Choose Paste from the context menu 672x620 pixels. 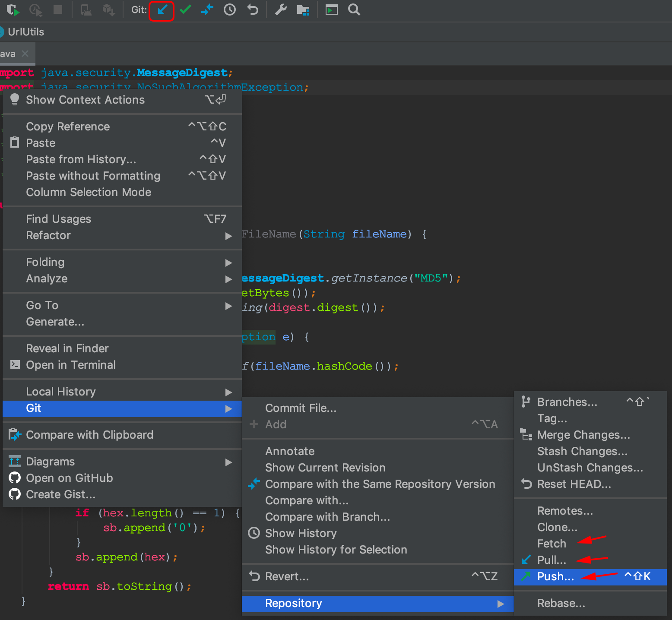[x=122, y=143]
